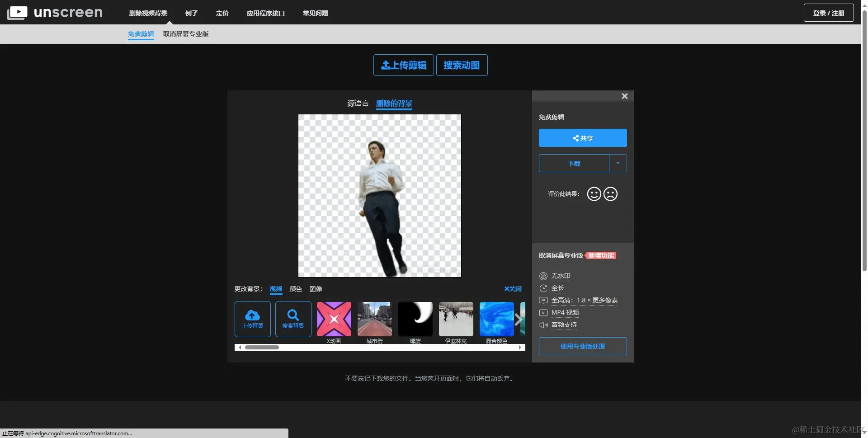
Task: Click the scrollbar left arrow under backgrounds
Action: point(240,347)
